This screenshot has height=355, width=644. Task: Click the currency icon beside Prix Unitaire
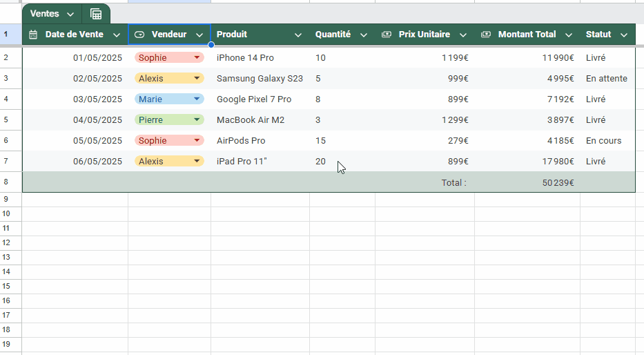tap(387, 35)
